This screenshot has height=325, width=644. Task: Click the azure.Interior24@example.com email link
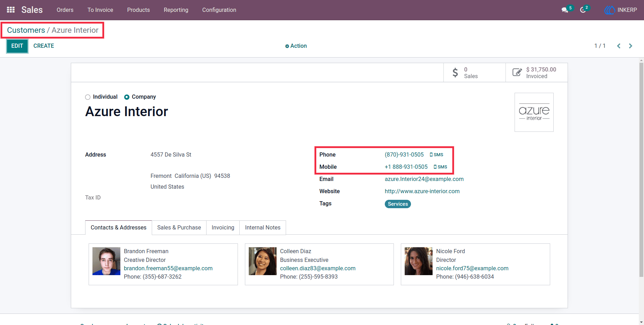tap(424, 179)
